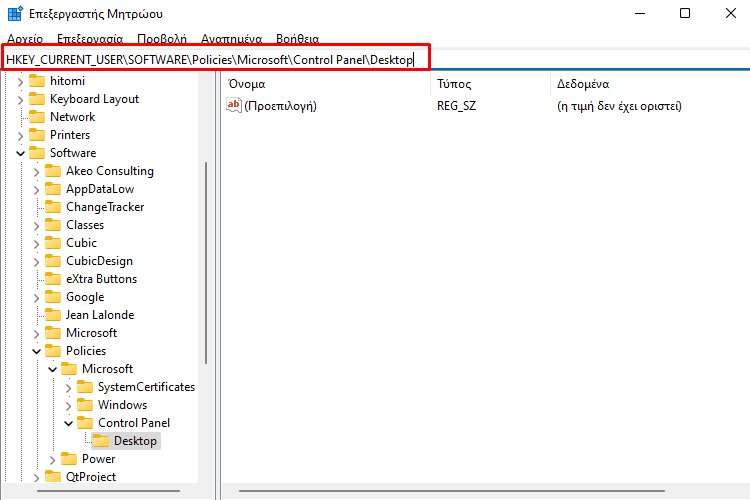Select the hitomi folder icon
750x500 pixels.
pyautogui.click(x=37, y=81)
